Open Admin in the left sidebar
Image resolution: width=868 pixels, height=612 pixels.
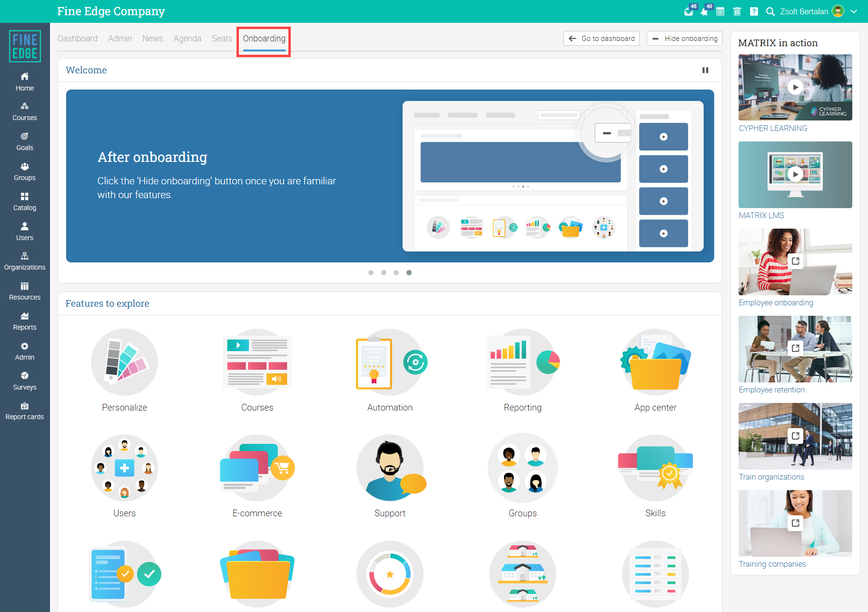click(x=25, y=351)
